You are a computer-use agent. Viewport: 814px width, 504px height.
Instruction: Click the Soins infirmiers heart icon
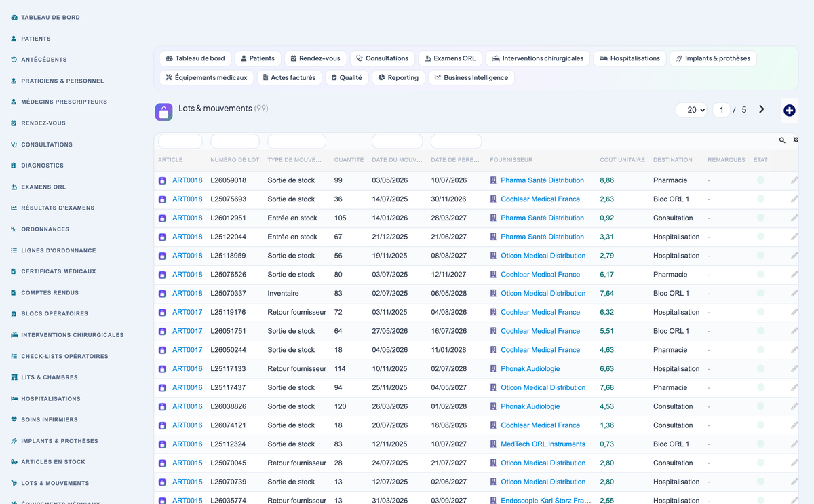[14, 420]
